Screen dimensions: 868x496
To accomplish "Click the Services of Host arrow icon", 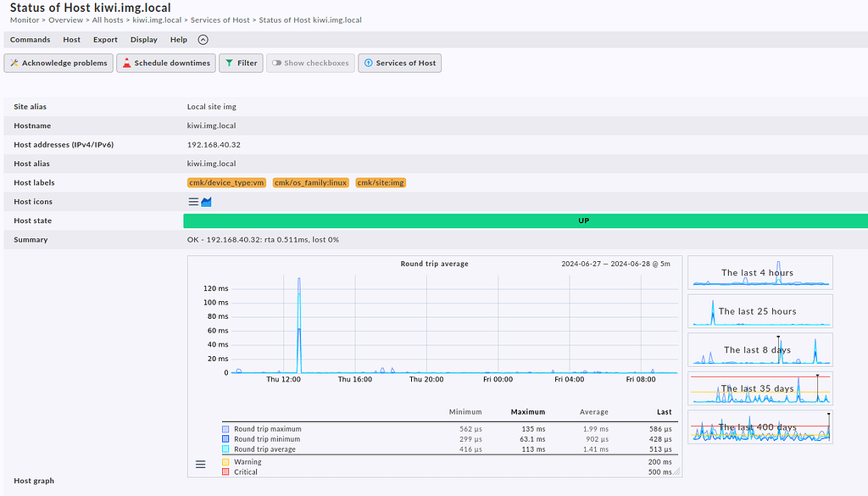I will 368,63.
